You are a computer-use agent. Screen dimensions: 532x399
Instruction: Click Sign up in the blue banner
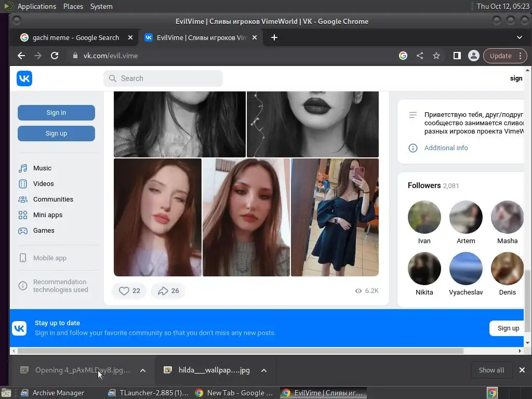[x=508, y=328]
